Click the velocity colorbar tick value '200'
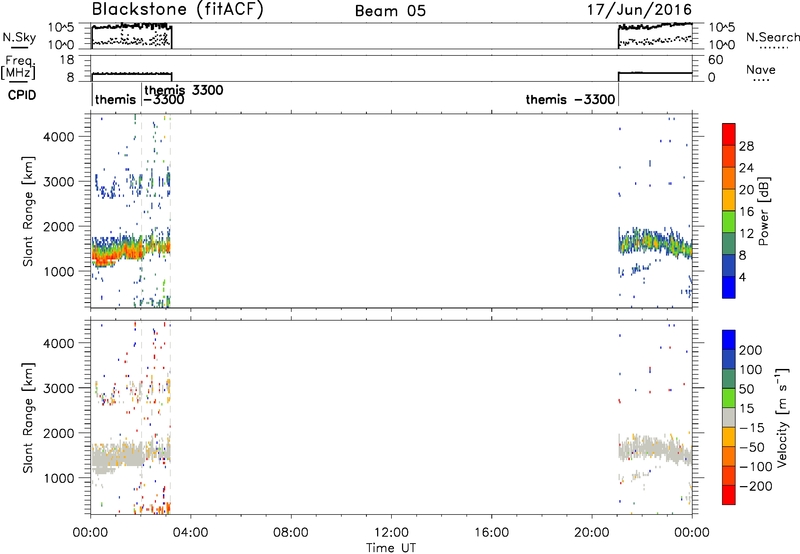The width and height of the screenshot is (800, 554). 751,350
